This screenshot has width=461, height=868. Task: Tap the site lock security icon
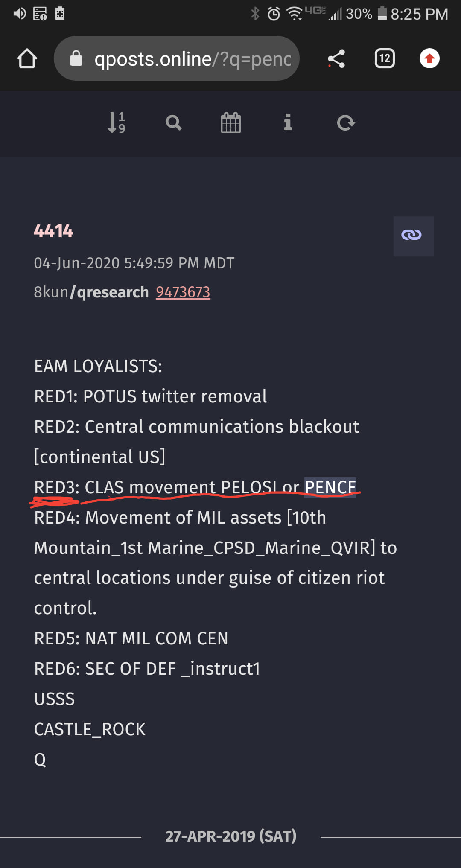76,58
